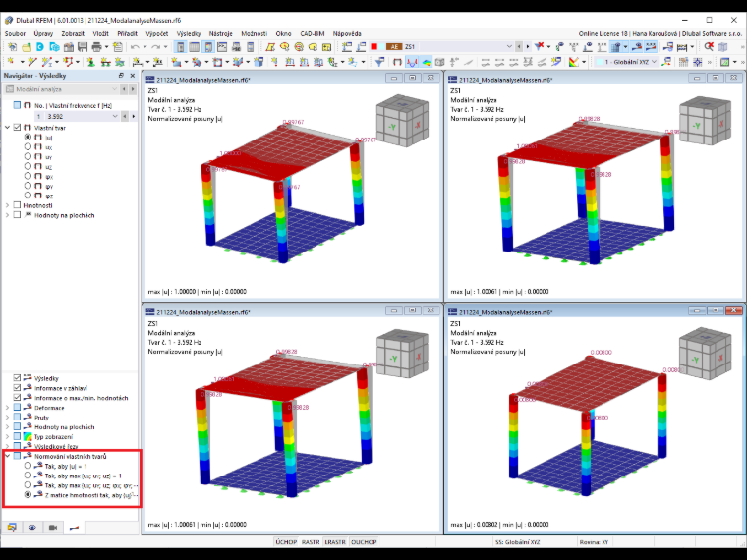Viewport: 747px width, 560px height.
Task: Click the new nodal support green icon
Action: pos(90,62)
